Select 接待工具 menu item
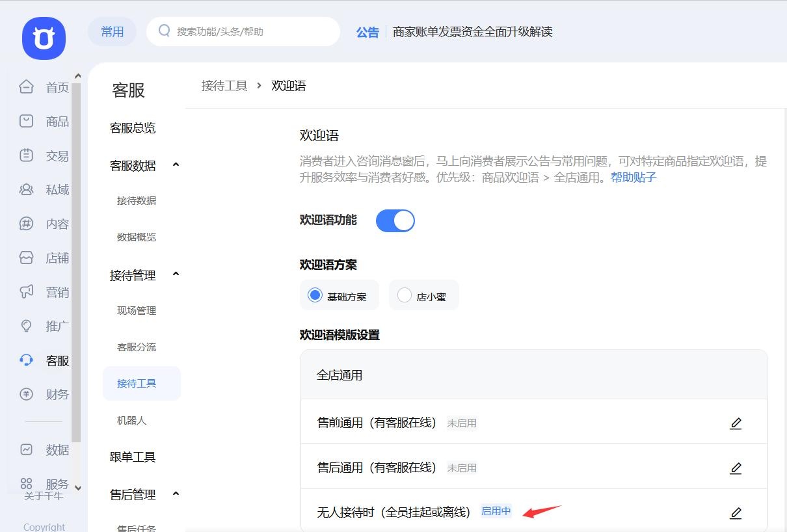The image size is (787, 532). click(x=142, y=384)
